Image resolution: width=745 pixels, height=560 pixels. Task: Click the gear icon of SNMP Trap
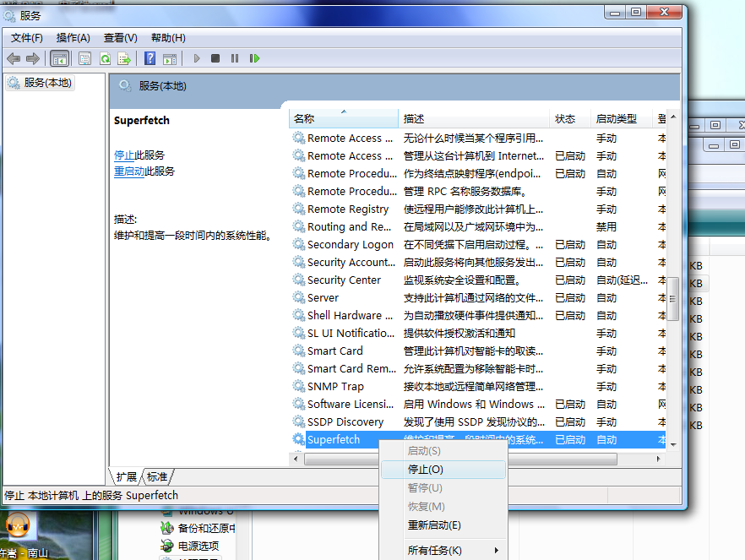(298, 386)
